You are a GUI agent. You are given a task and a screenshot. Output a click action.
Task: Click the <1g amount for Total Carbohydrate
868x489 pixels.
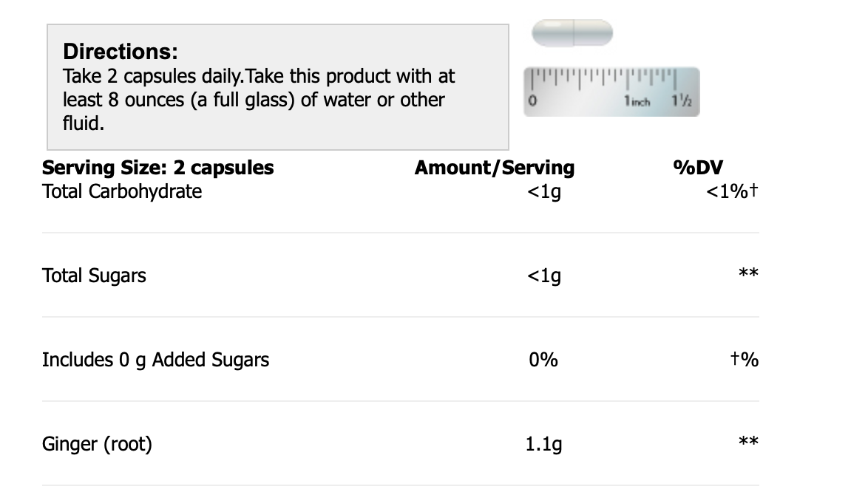(x=543, y=192)
